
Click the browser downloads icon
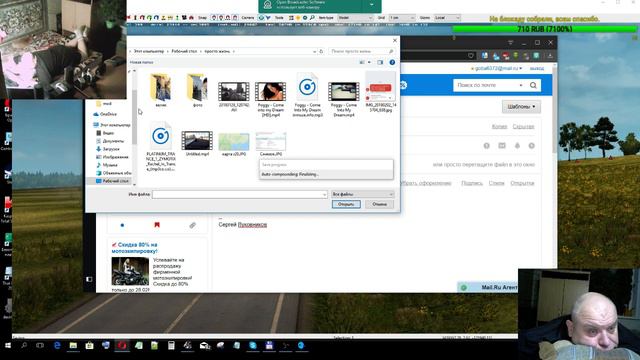click(550, 56)
